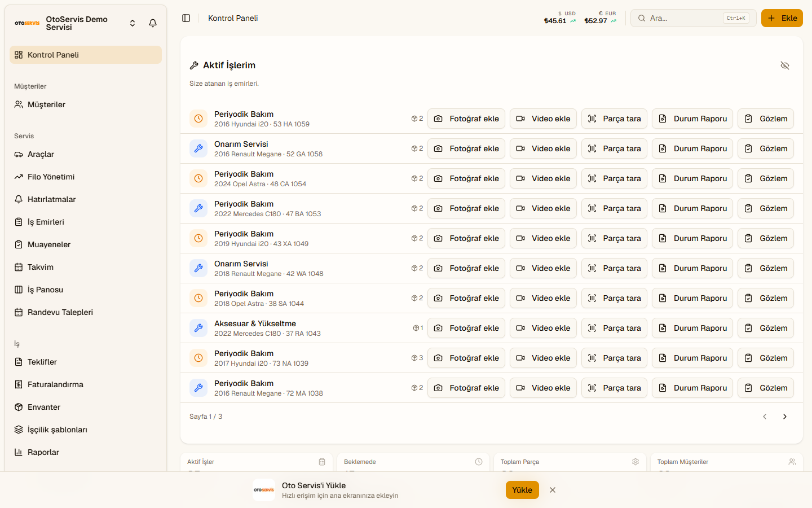Go to next page of active jobs

[x=784, y=417]
